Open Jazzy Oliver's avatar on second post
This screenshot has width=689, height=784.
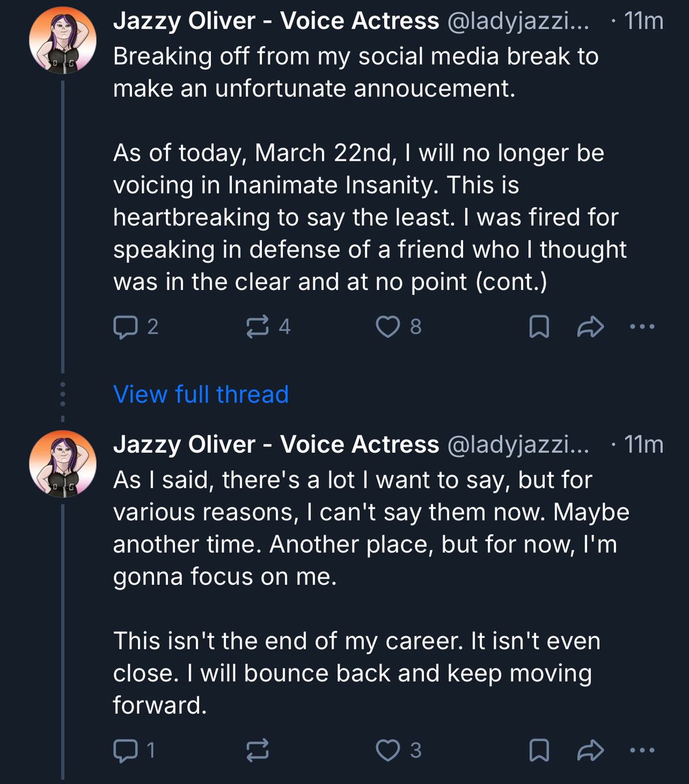[62, 464]
